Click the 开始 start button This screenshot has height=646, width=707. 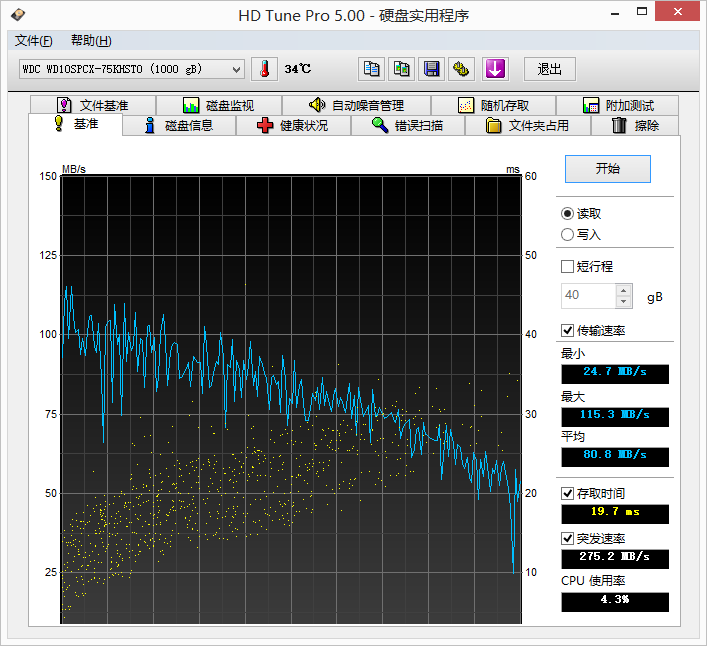607,168
